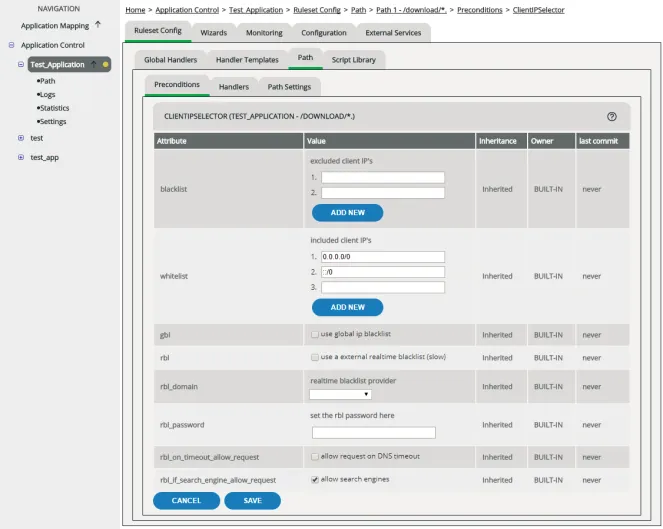Click the rbl_domain attribute cell
Screen dimensions: 663x529
tap(228, 386)
